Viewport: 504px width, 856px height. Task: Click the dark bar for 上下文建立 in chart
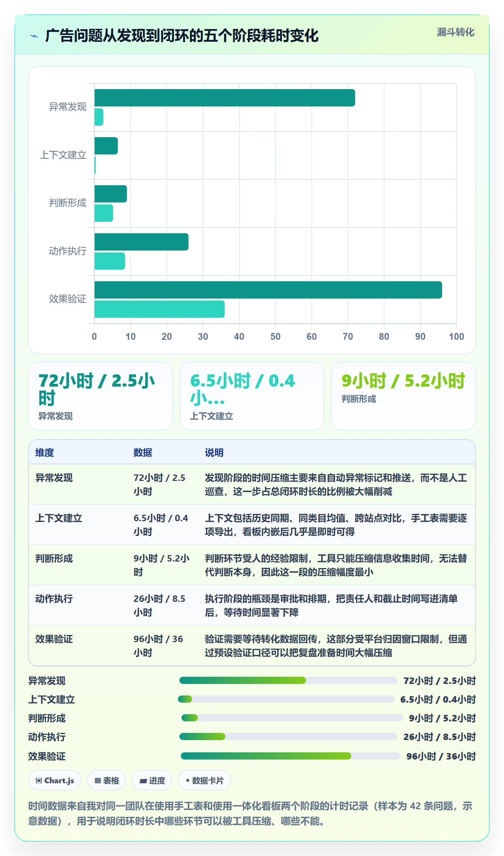[106, 146]
